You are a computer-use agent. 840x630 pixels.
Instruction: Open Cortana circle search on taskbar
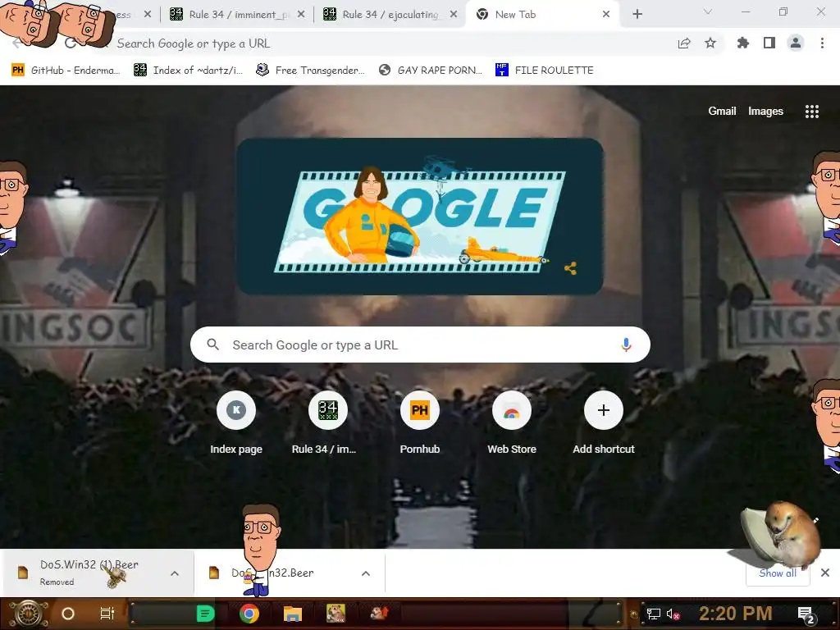coord(68,614)
